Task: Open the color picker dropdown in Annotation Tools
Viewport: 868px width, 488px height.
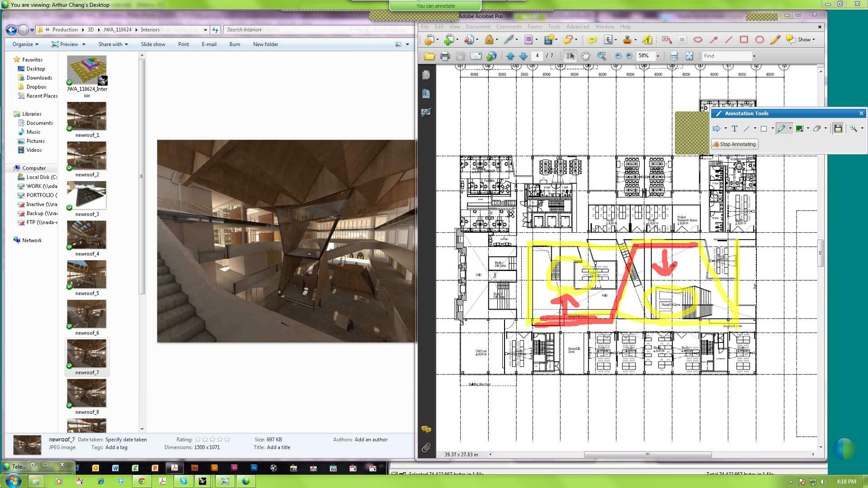Action: pos(808,129)
